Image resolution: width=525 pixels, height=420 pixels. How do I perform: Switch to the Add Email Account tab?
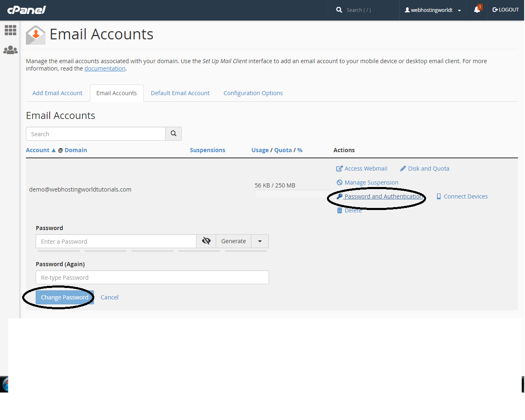(x=57, y=93)
